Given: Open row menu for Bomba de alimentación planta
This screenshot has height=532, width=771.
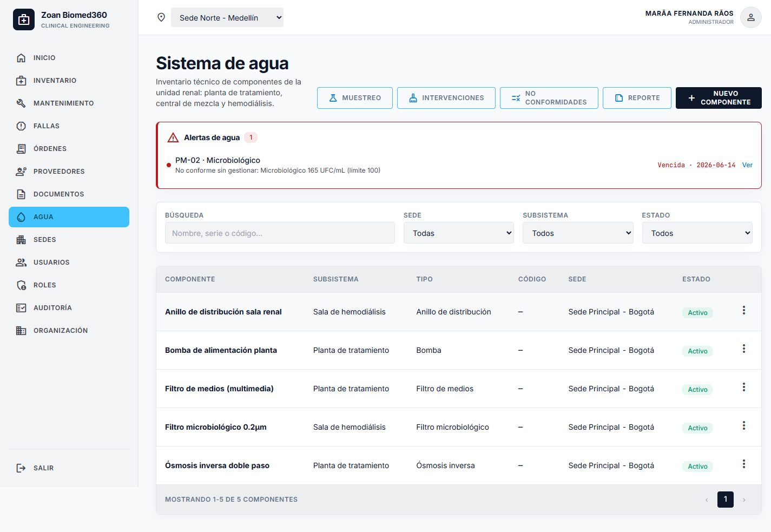Looking at the screenshot, I should 744,349.
